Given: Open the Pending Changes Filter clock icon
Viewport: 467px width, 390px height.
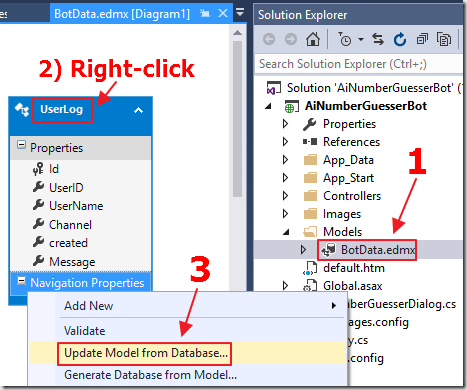Looking at the screenshot, I should point(345,39).
